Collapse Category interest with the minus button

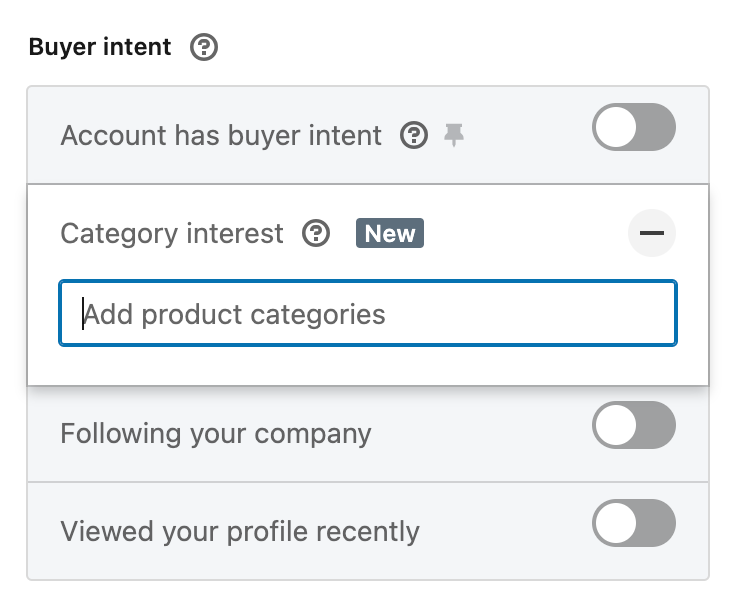[x=651, y=233]
